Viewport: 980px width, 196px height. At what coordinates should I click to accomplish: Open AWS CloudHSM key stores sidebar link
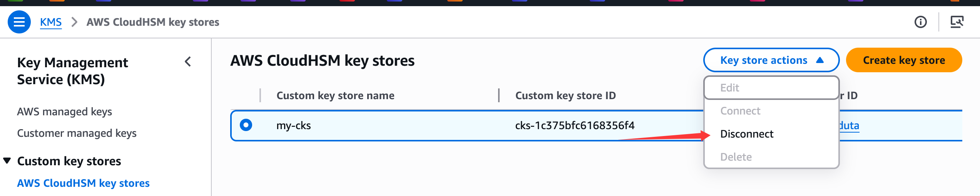click(83, 183)
